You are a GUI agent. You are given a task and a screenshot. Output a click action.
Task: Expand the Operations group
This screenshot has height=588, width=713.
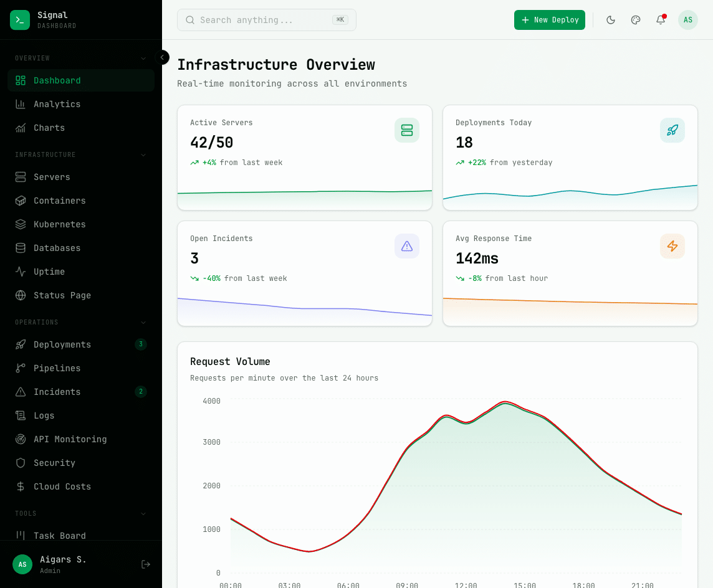[x=143, y=322]
